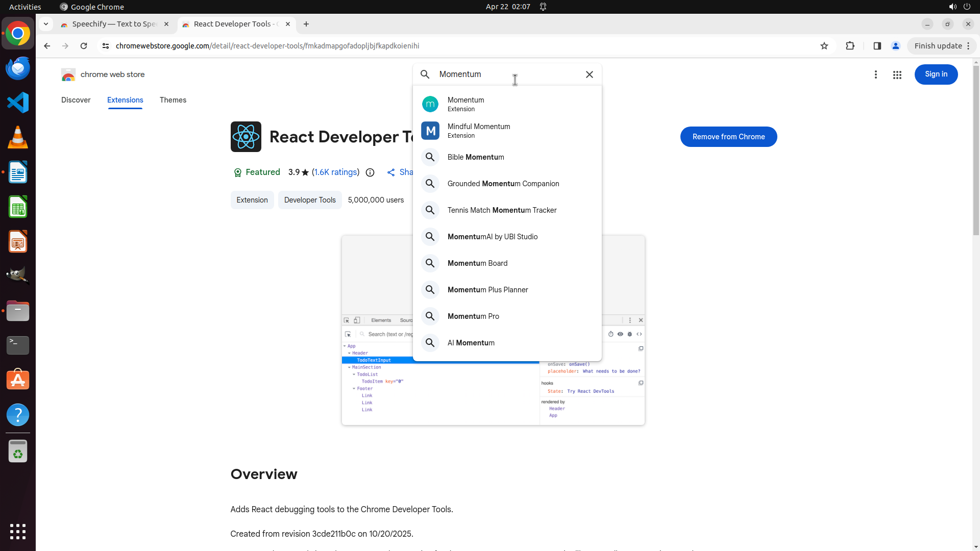Switch to the Themes tab
The height and width of the screenshot is (551, 980).
pos(173,100)
